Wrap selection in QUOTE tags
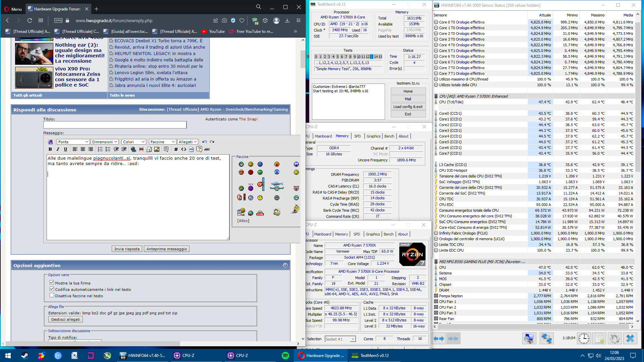The height and width of the screenshot is (362, 644). coord(166,149)
